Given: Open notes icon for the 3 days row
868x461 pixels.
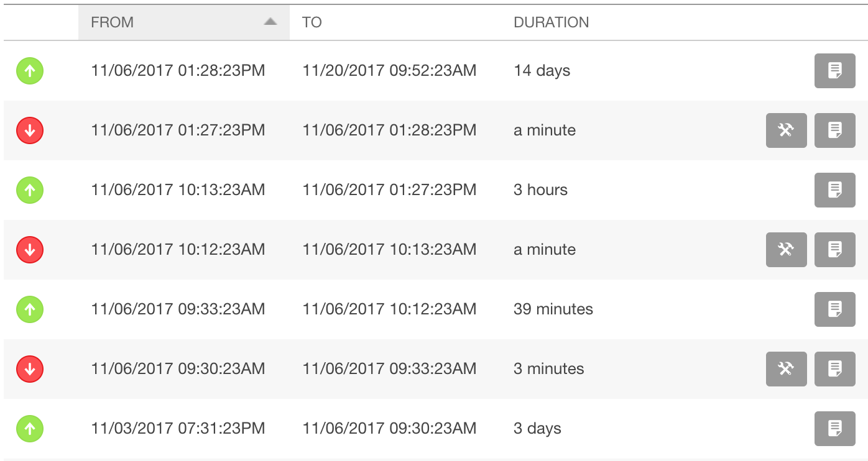Looking at the screenshot, I should 835,429.
